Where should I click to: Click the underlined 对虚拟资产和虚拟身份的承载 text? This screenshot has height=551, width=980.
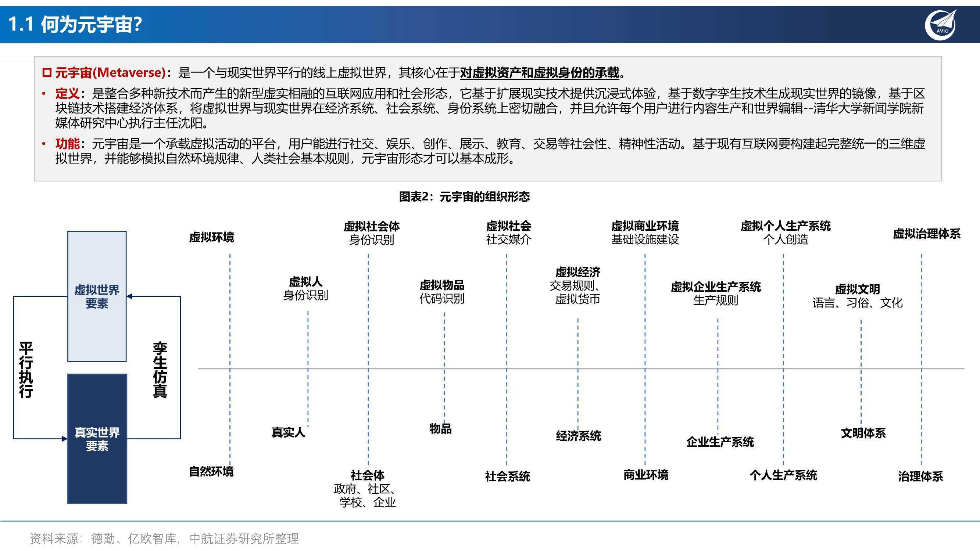540,73
